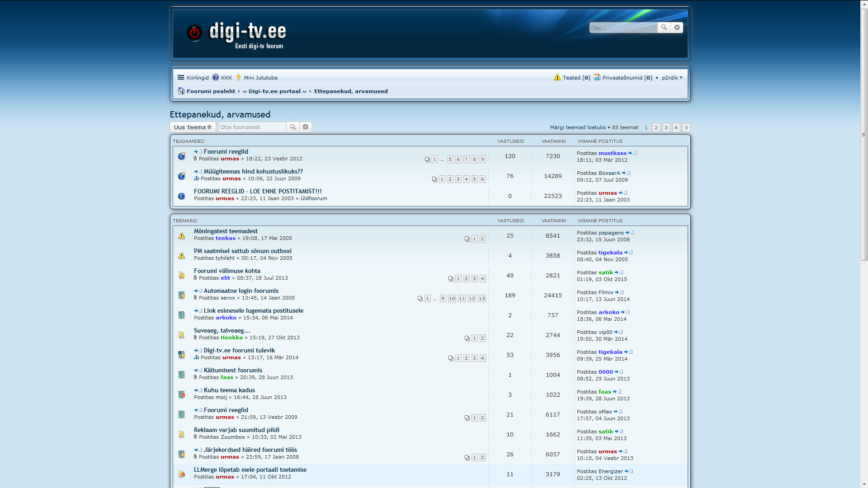This screenshot has width=868, height=488.
Task: Click the Teated warning bell icon
Action: [x=557, y=77]
